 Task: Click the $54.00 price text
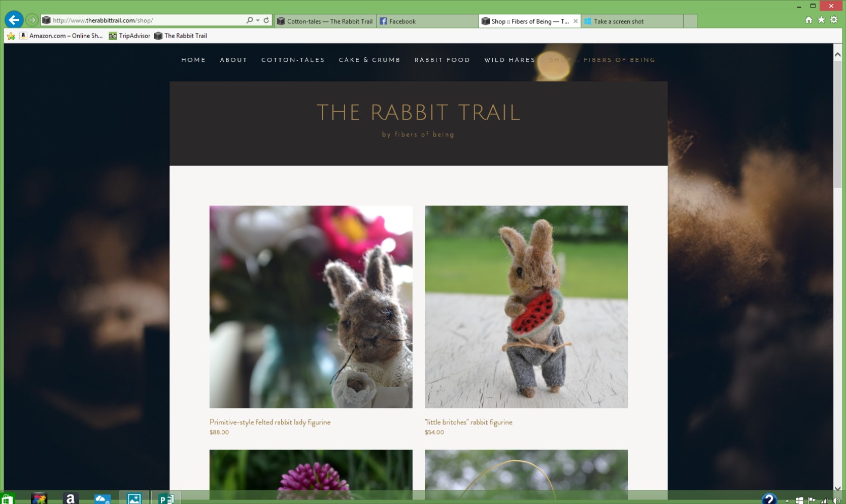point(434,432)
